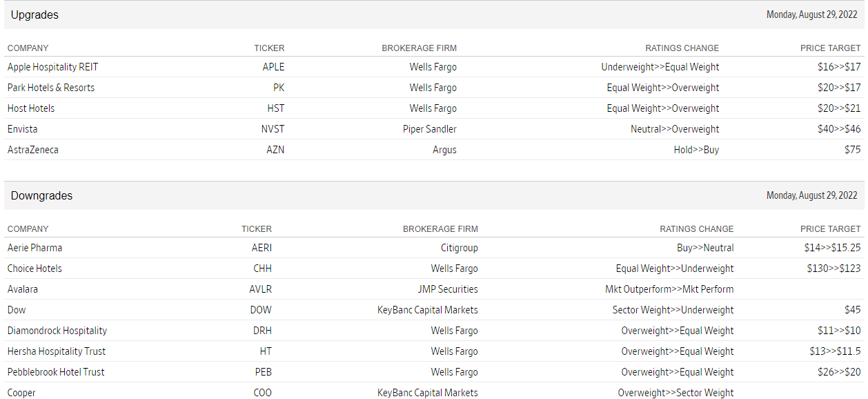Open the AstraZeneca company link

click(x=33, y=150)
